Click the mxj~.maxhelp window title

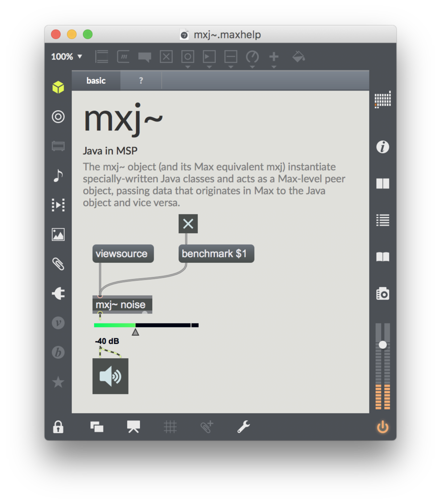(x=227, y=35)
